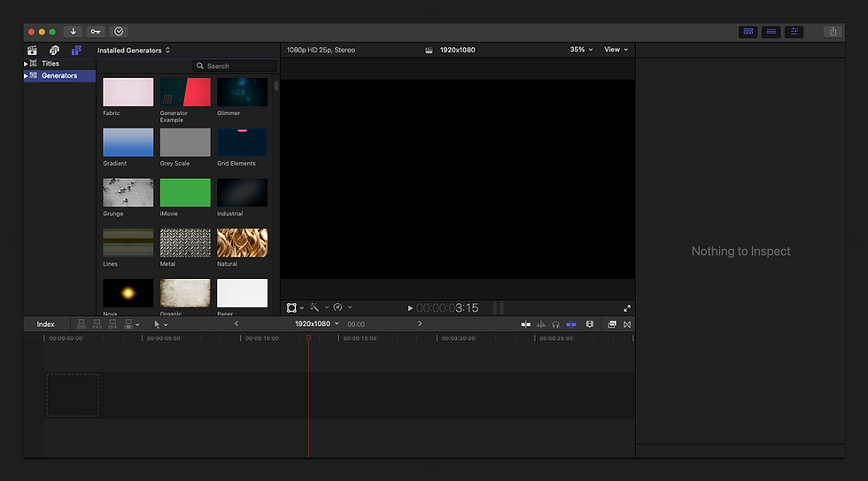Screen dimensions: 868x481
Task: Go forward in timeline history
Action: (420, 324)
